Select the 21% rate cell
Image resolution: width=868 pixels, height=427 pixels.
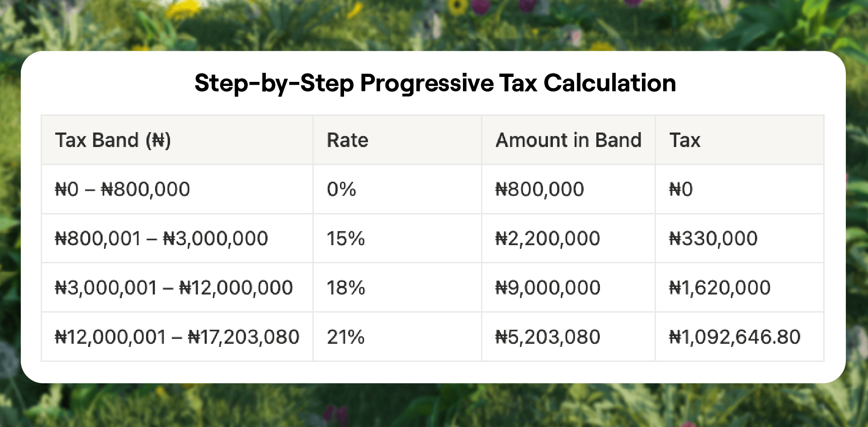pyautogui.click(x=346, y=337)
